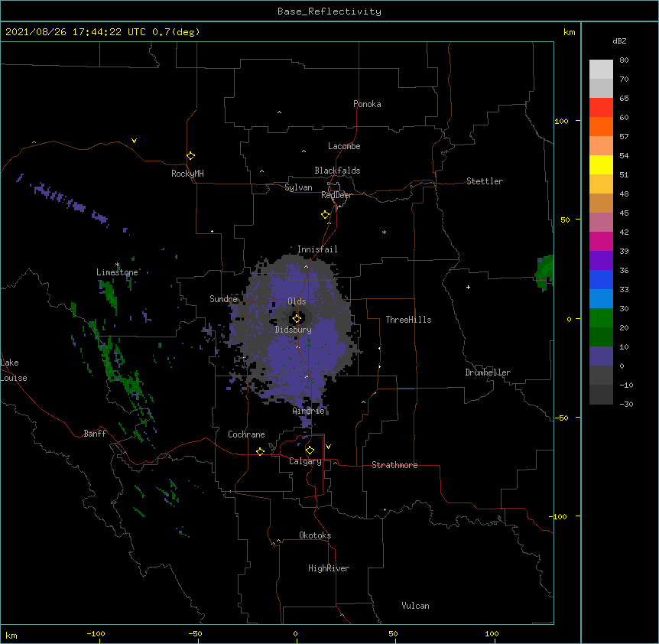Click the dBZ legend unit label
659x644 pixels.
pos(619,41)
